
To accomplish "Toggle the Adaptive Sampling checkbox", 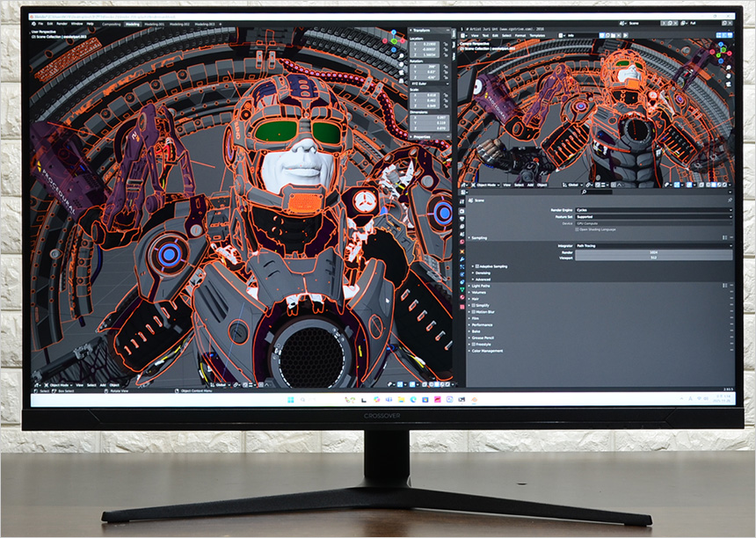I will coord(477,265).
